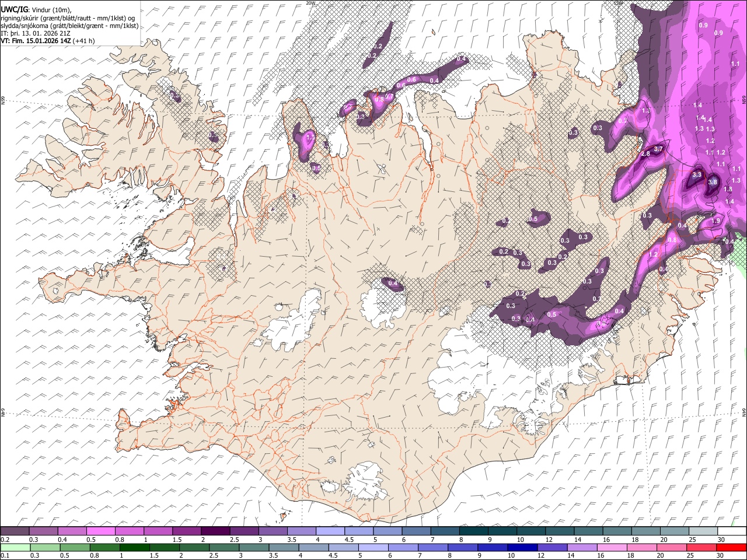
Task: Click the white swatch after 30 in top legend row
Action: (x=732, y=531)
